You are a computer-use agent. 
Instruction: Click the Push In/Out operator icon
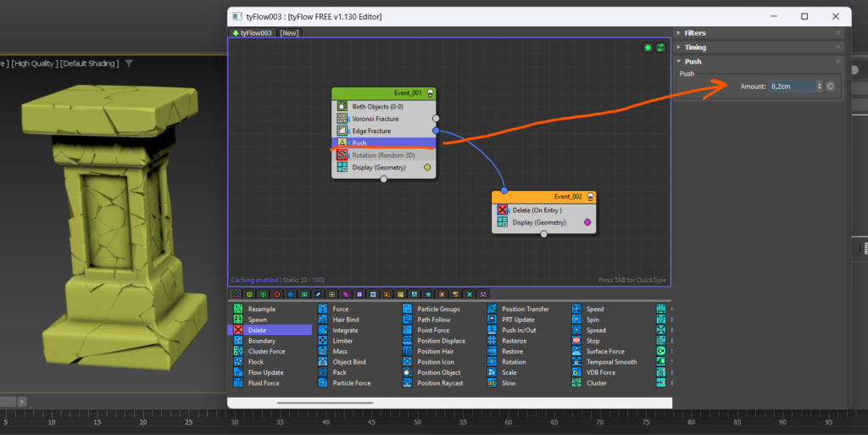(492, 331)
